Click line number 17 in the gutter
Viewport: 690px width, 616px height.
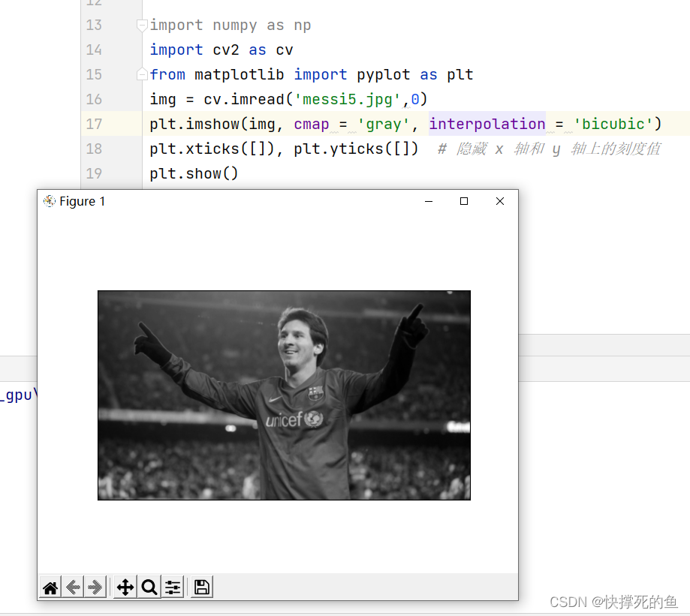tap(94, 123)
